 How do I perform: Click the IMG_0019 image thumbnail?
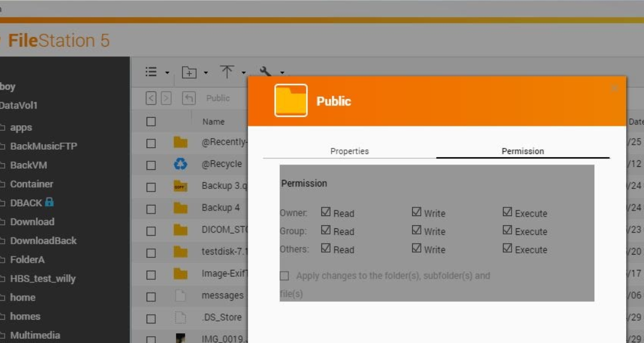pos(180,338)
